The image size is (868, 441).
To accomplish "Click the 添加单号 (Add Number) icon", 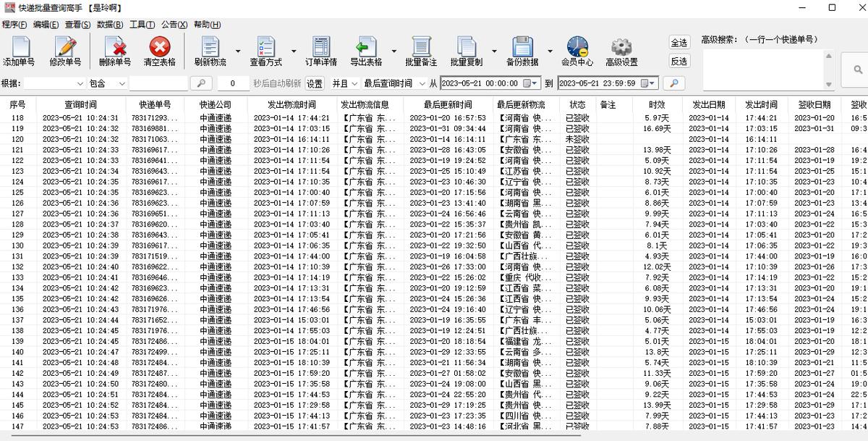I will click(20, 49).
